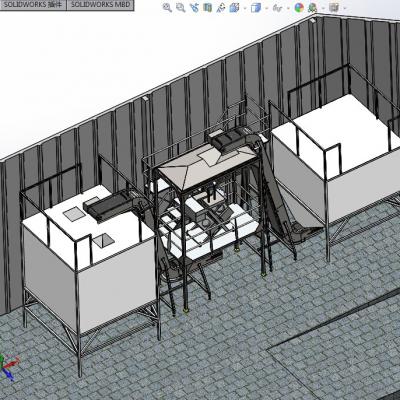Click the Apply Scene icon

313,7
